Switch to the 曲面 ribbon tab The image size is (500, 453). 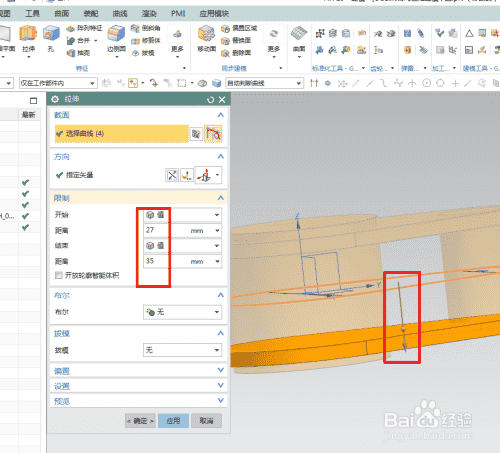pyautogui.click(x=62, y=14)
